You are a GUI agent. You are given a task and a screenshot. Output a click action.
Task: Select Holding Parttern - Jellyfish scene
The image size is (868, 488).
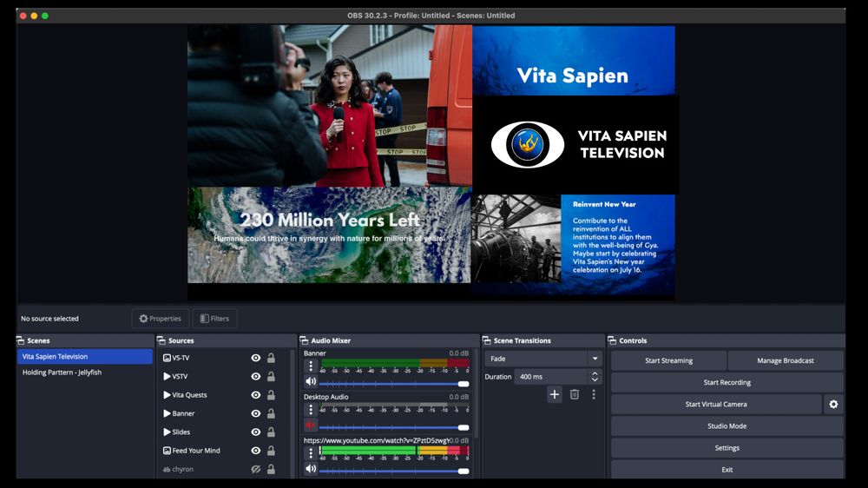[x=85, y=373]
